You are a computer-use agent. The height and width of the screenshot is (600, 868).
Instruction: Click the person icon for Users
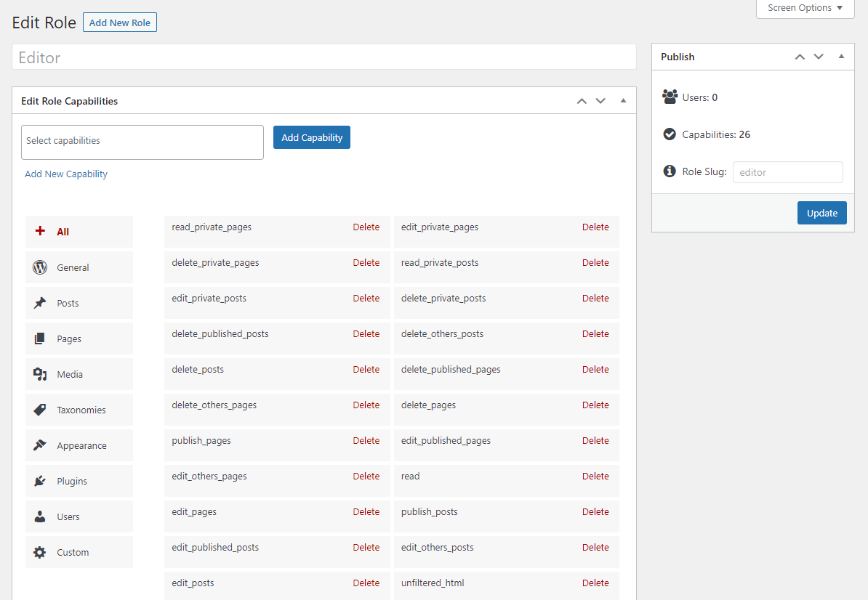[x=40, y=516]
